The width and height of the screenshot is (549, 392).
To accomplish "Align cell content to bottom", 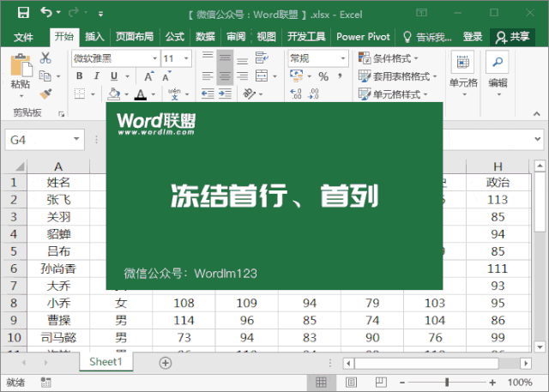I will pyautogui.click(x=242, y=59).
